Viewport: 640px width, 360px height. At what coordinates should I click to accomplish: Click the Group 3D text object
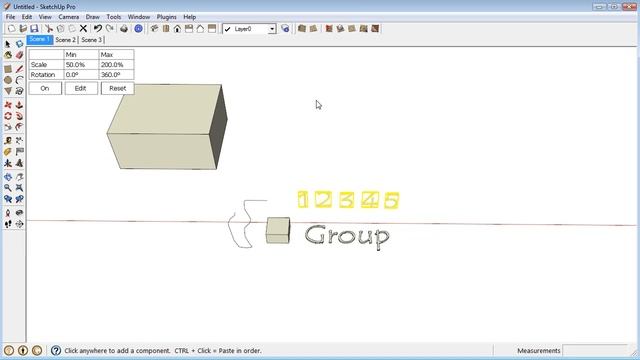[x=347, y=236]
